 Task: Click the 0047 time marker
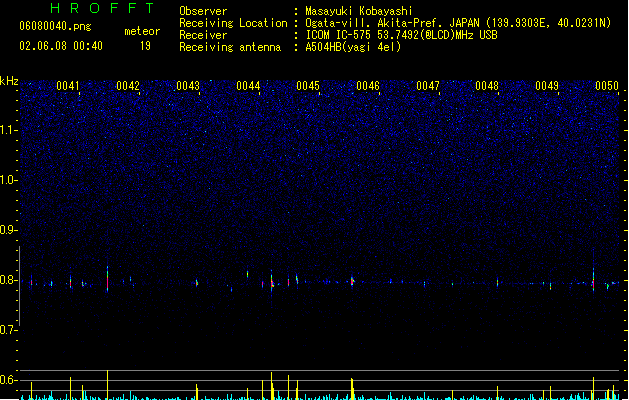click(428, 86)
